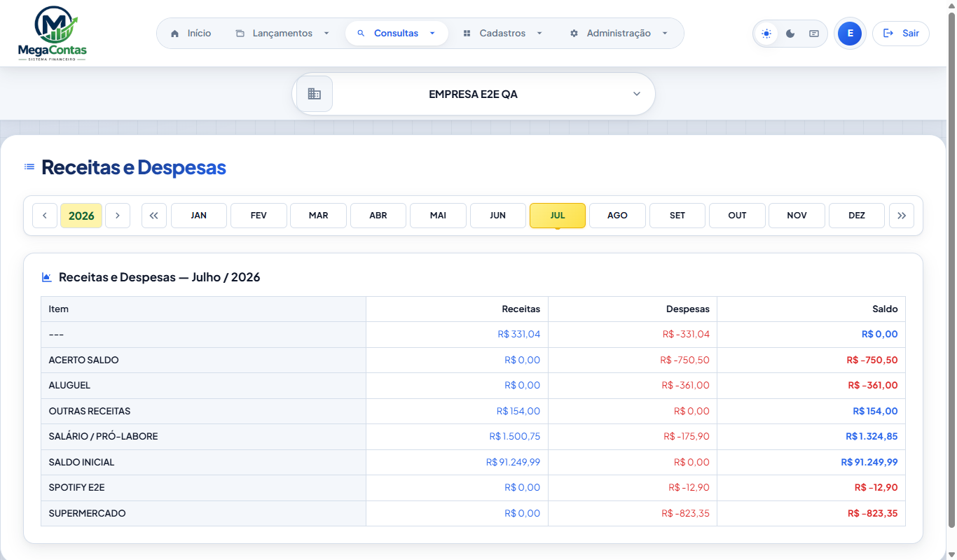This screenshot has width=957, height=560.
Task: Click the MegaContas logo
Action: [53, 34]
